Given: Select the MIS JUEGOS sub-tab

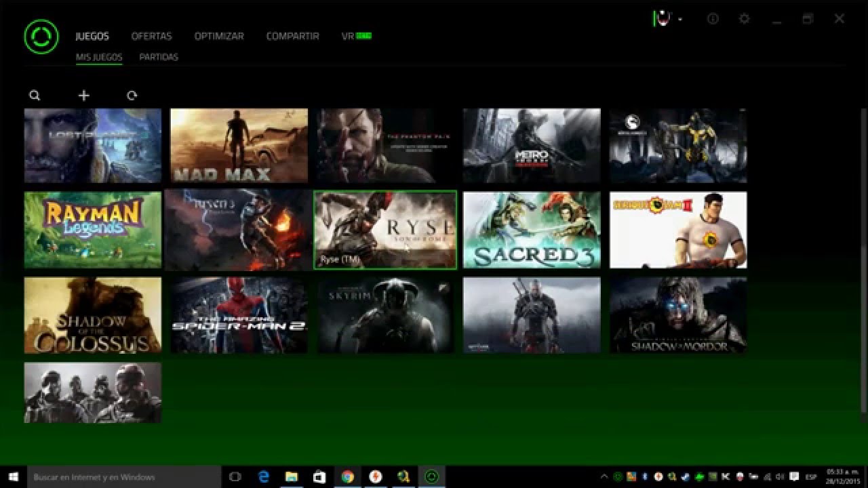Looking at the screenshot, I should pos(99,57).
